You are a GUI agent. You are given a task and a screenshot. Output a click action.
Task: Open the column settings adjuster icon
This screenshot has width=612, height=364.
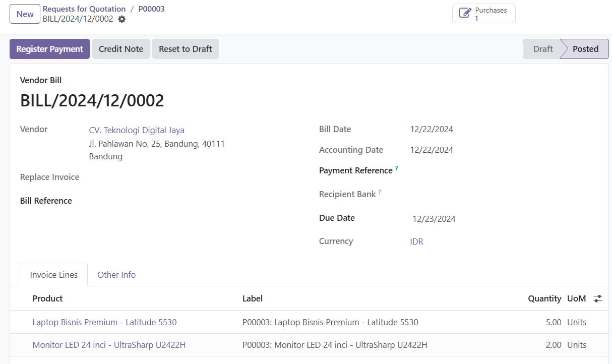click(598, 298)
